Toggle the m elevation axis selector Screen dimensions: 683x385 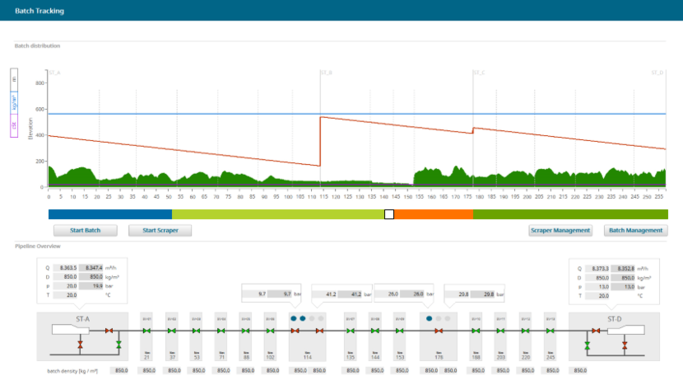click(14, 80)
